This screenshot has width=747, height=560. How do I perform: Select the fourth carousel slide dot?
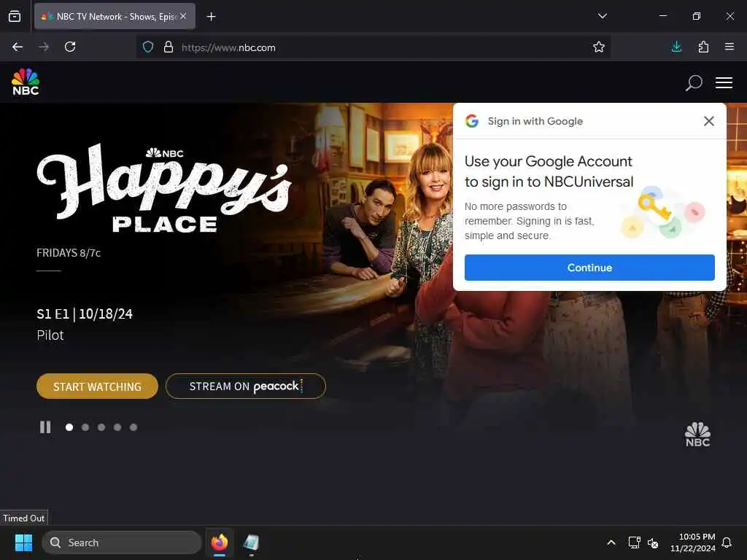[117, 427]
